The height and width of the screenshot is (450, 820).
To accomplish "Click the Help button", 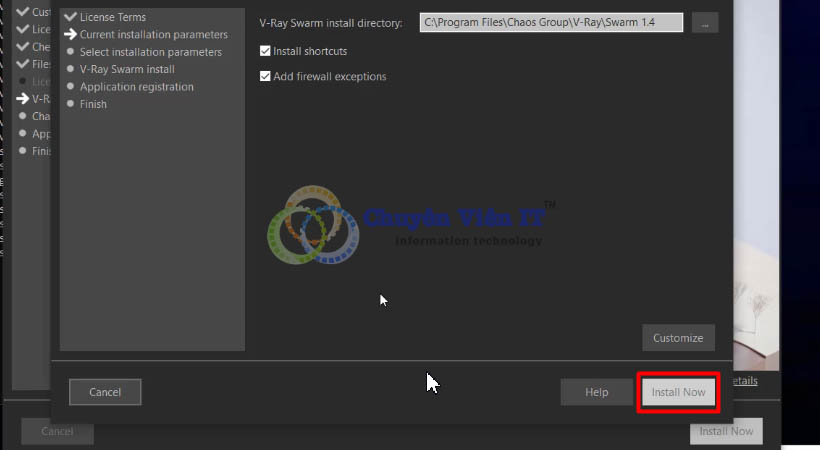I will [596, 392].
